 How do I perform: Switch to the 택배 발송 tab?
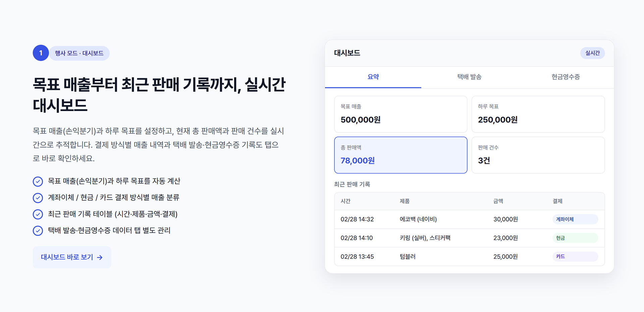pos(469,77)
